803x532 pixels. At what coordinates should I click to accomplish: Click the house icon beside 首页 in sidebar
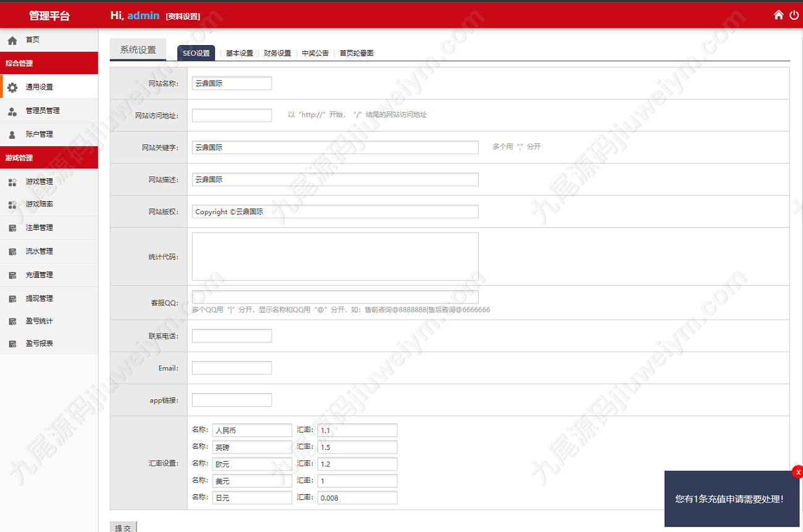point(12,40)
